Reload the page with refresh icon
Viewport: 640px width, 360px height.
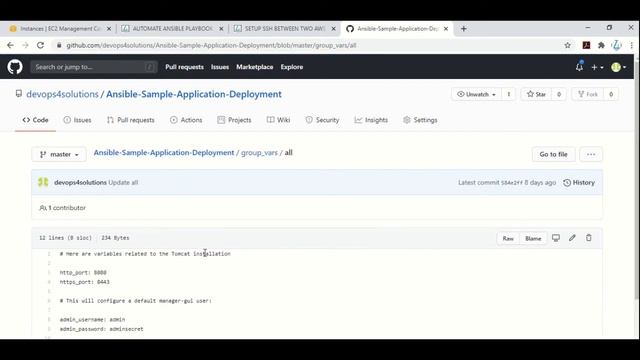pos(40,45)
